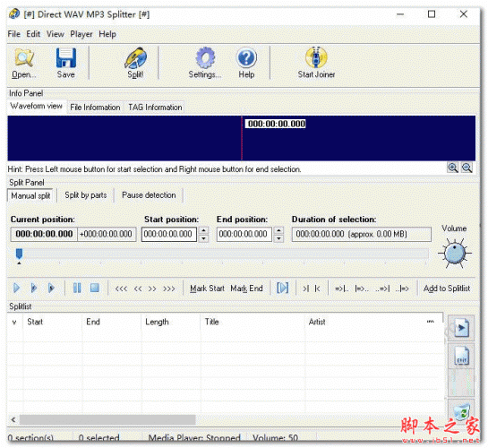Stop playback with the square button
Screen dimensions: 488x448
(95, 288)
